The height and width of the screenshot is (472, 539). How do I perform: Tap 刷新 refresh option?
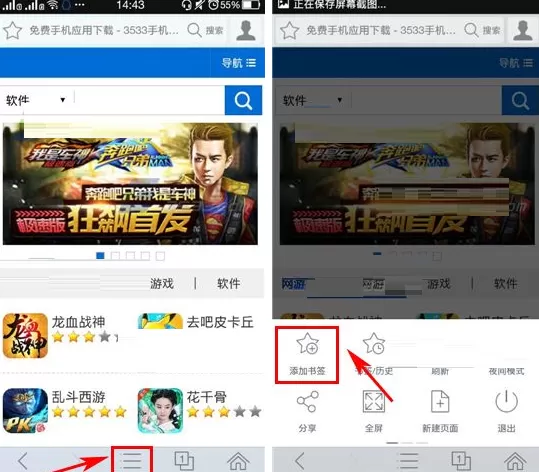(x=440, y=371)
